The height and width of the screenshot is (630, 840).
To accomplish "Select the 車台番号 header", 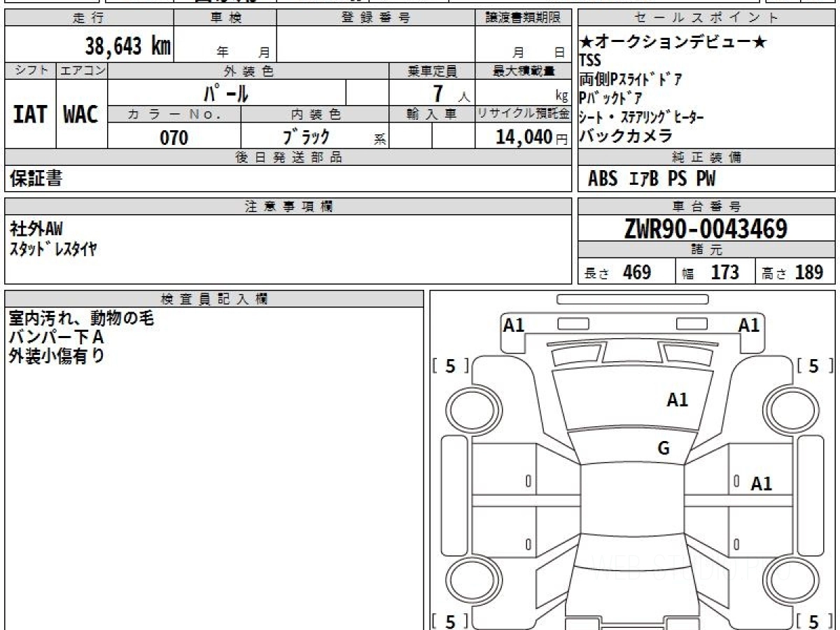I will pos(707,206).
